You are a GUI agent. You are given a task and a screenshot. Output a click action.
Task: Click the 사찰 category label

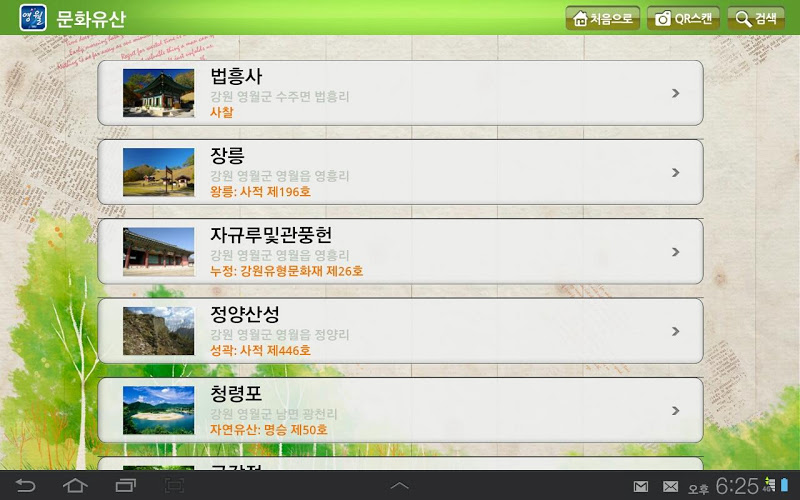click(222, 112)
